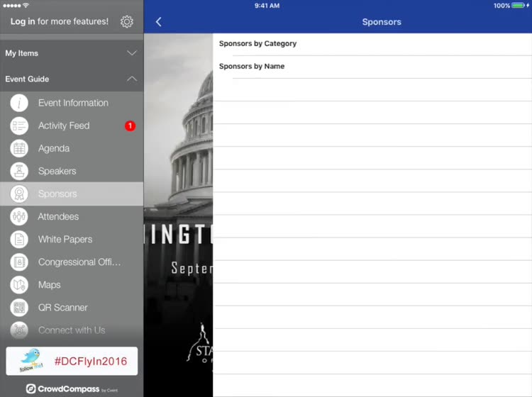The height and width of the screenshot is (397, 532).
Task: Go back using the header arrow
Action: (158, 22)
